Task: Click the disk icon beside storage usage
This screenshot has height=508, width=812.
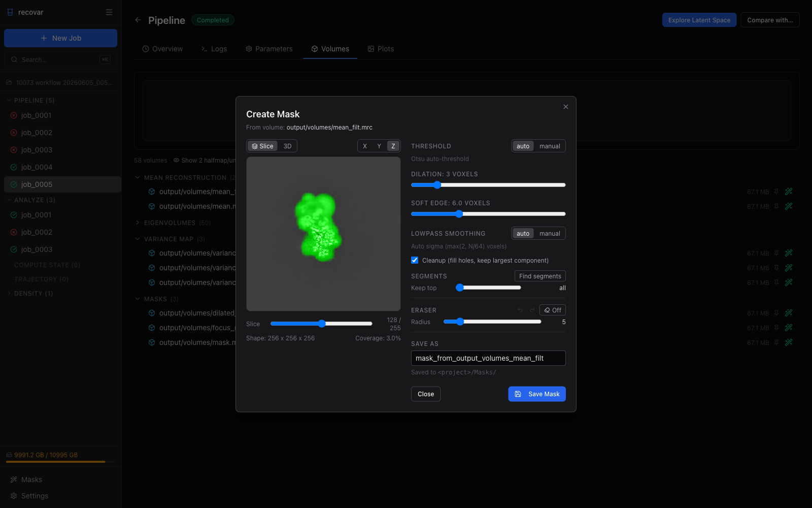Action: point(9,455)
